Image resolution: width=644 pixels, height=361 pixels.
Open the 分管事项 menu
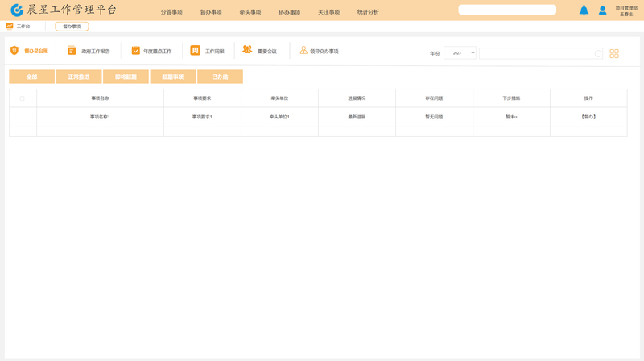click(x=171, y=12)
